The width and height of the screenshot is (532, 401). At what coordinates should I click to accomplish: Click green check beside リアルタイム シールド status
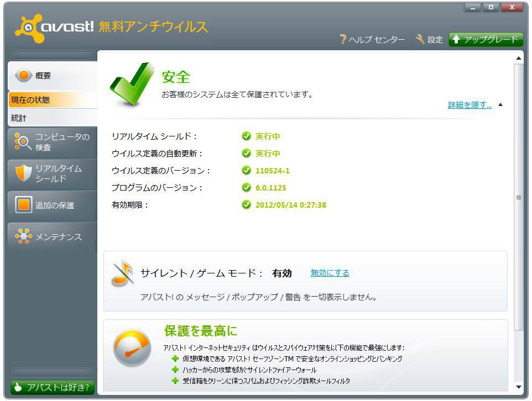(x=246, y=136)
